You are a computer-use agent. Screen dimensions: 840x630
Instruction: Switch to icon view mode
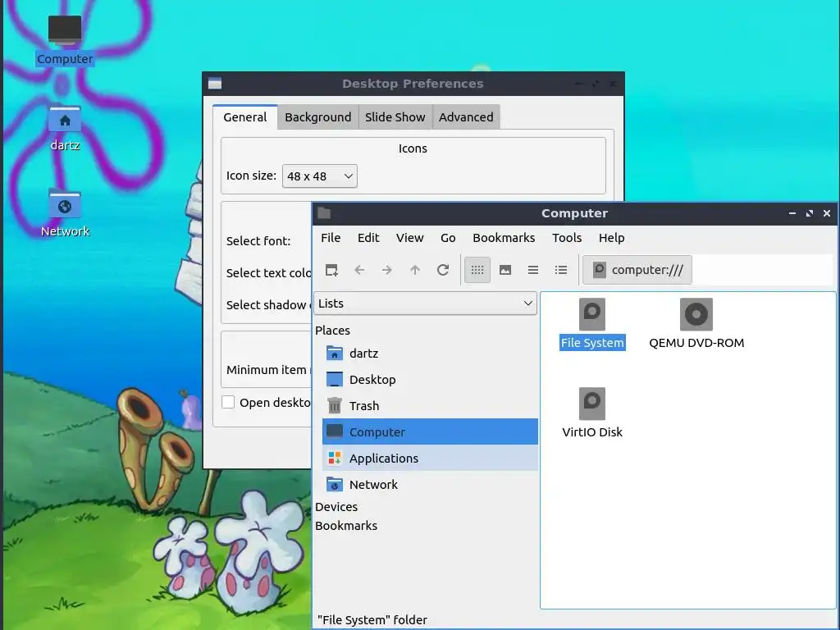click(x=477, y=270)
